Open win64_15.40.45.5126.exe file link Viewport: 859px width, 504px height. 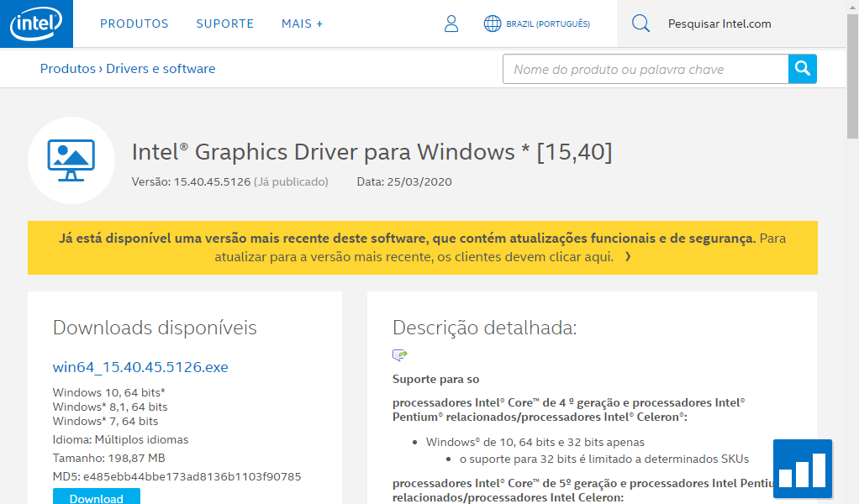pos(140,366)
